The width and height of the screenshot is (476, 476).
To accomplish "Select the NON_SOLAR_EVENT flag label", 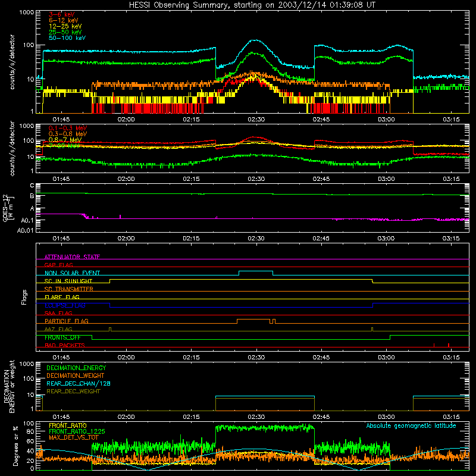I will click(72, 273).
